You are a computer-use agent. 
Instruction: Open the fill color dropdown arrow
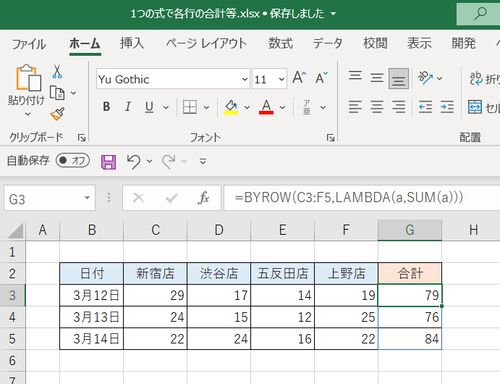pos(247,107)
